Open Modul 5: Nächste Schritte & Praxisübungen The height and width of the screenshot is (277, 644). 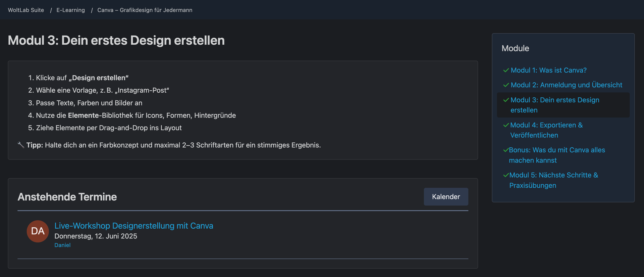[553, 180]
